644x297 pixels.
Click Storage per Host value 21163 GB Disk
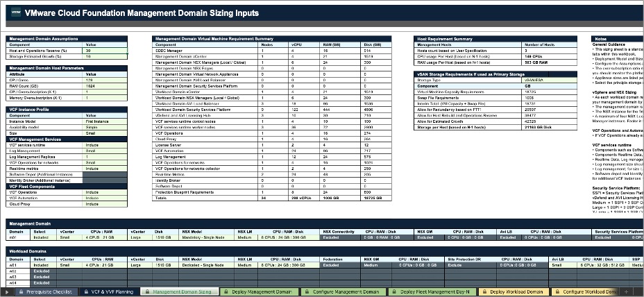pyautogui.click(x=549, y=128)
